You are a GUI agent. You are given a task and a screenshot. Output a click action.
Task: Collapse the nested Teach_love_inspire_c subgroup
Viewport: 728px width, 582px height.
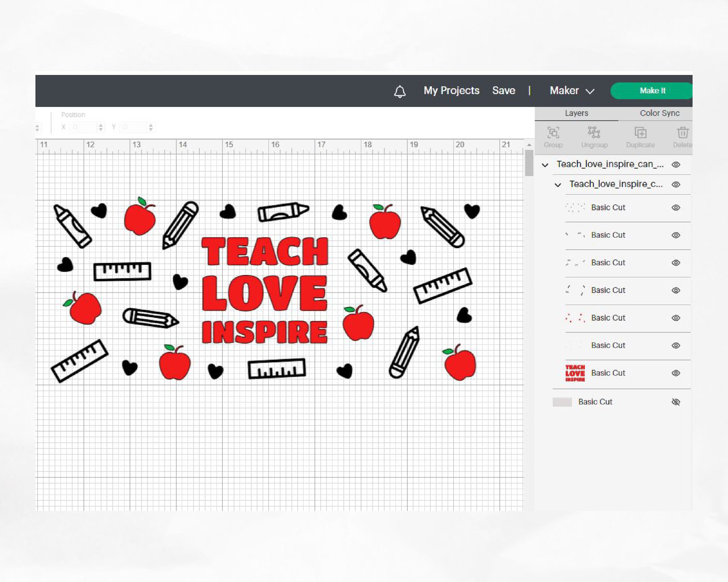tap(558, 185)
